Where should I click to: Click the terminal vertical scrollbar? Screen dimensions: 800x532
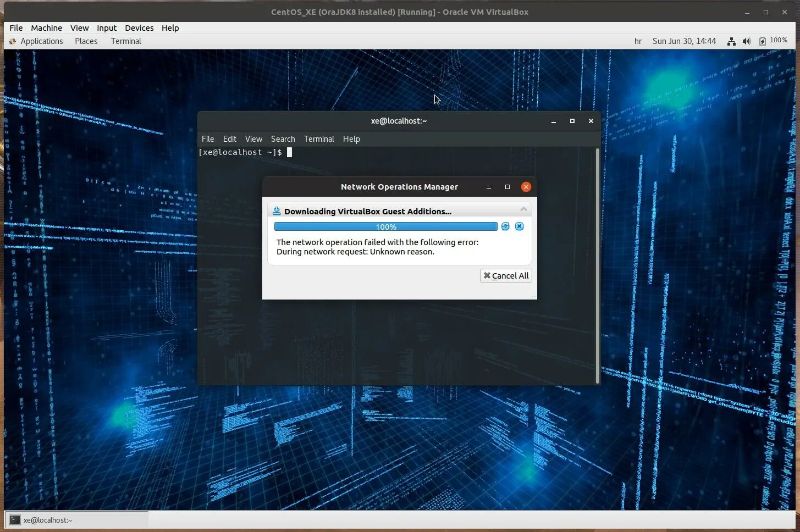[x=598, y=266]
